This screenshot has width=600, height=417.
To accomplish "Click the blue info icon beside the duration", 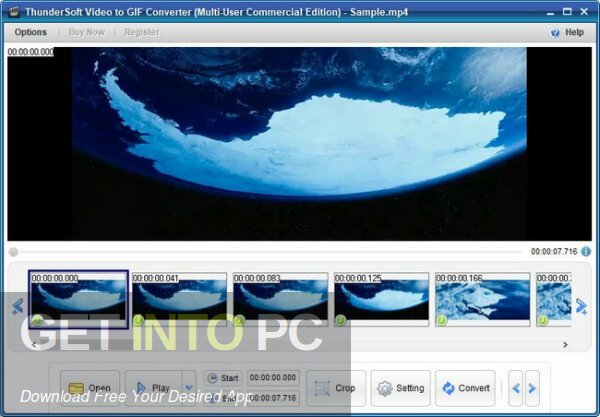I will (x=586, y=251).
